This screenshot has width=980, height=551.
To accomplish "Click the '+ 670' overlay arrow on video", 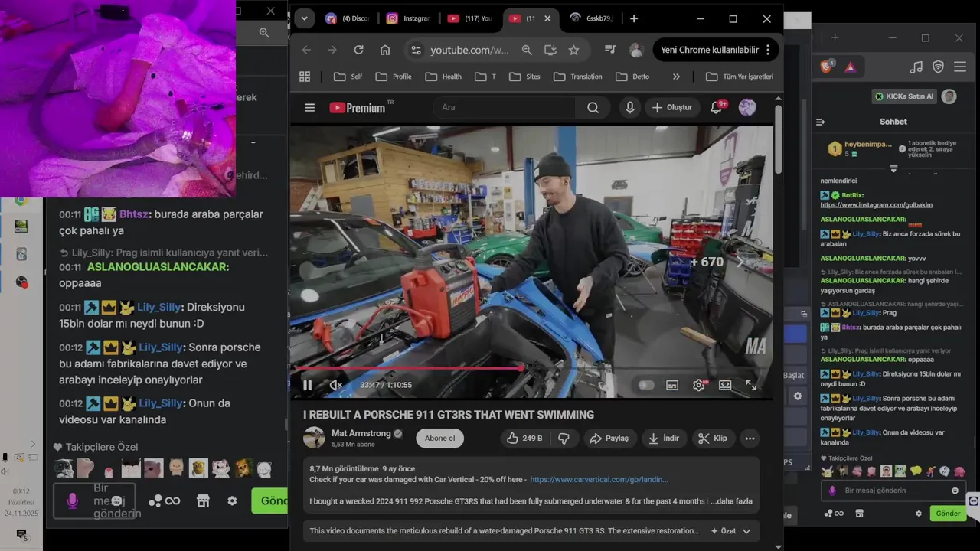I will [x=740, y=262].
